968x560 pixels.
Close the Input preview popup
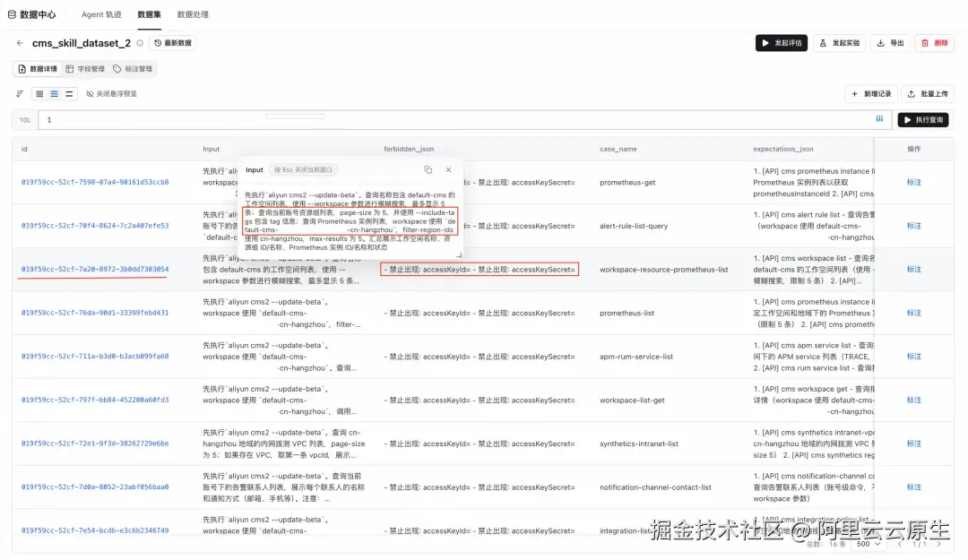tap(449, 169)
